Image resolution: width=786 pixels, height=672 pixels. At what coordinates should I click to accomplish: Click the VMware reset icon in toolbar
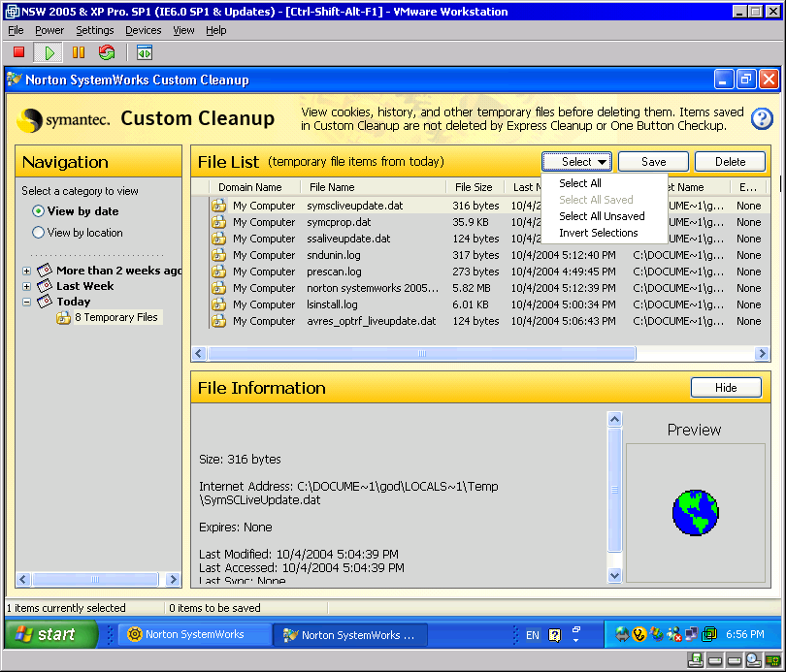107,52
